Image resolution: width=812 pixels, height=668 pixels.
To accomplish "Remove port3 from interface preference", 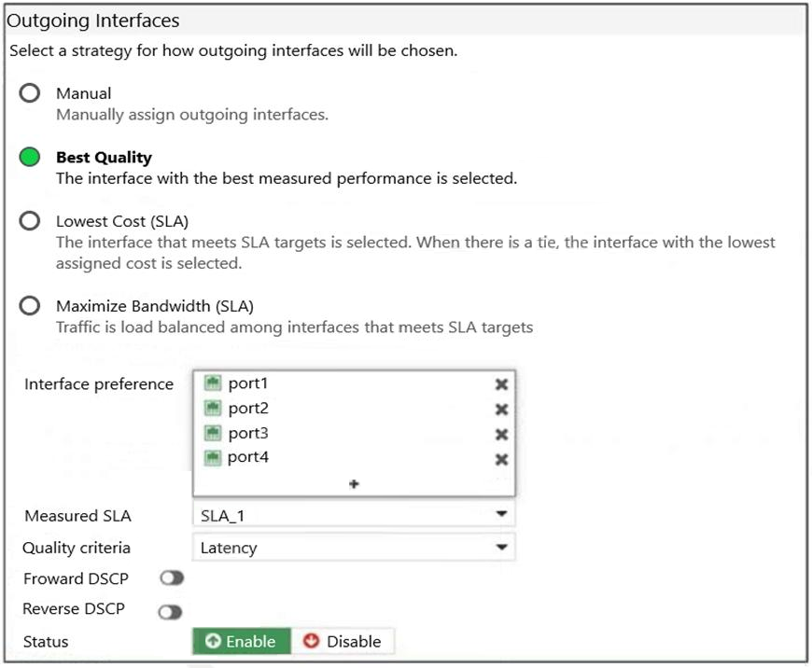I will 501,435.
